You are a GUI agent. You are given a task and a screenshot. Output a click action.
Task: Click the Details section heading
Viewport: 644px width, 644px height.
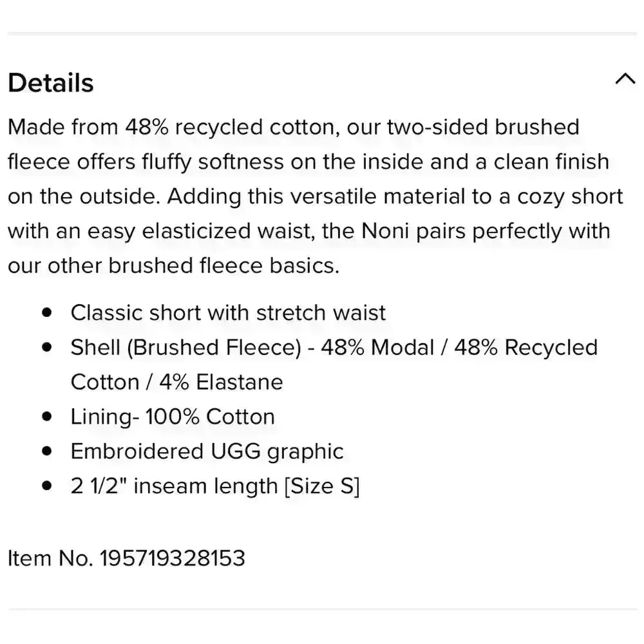pyautogui.click(x=51, y=83)
